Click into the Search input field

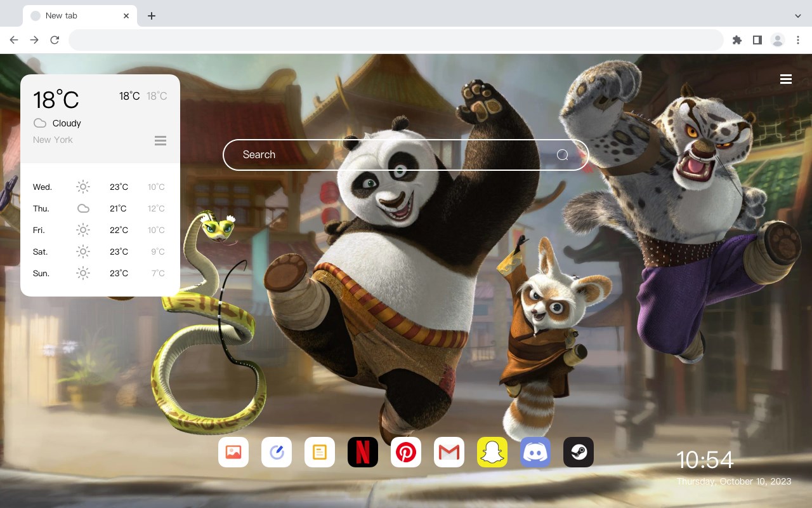pyautogui.click(x=406, y=155)
